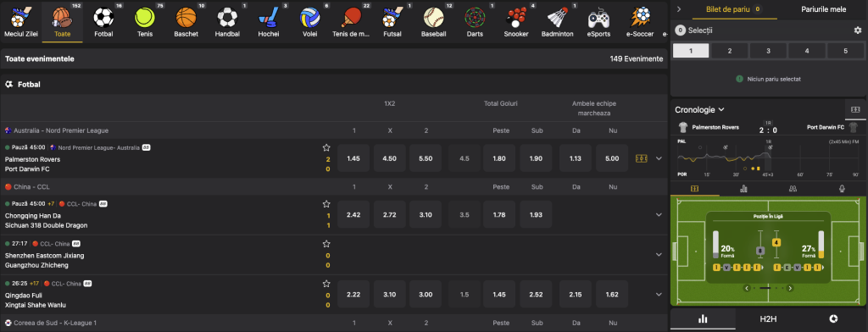This screenshot has width=868, height=332.
Task: Bet Peste 4.5 at 1.80 odds
Action: click(499, 158)
